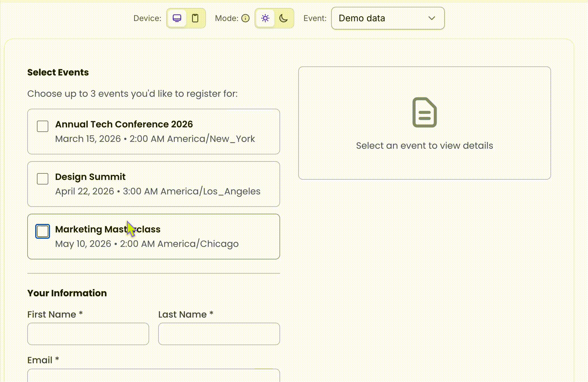Click the First Name input field
The height and width of the screenshot is (382, 588).
[x=88, y=334]
